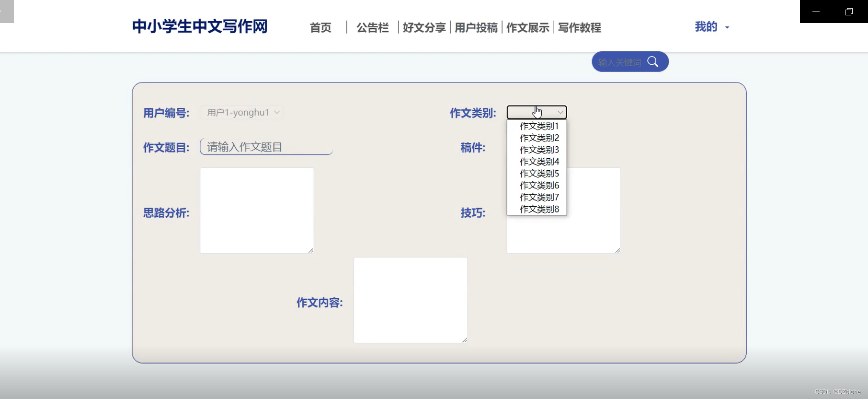The height and width of the screenshot is (399, 868).
Task: Select 作文类别7 from the list
Action: (537, 198)
